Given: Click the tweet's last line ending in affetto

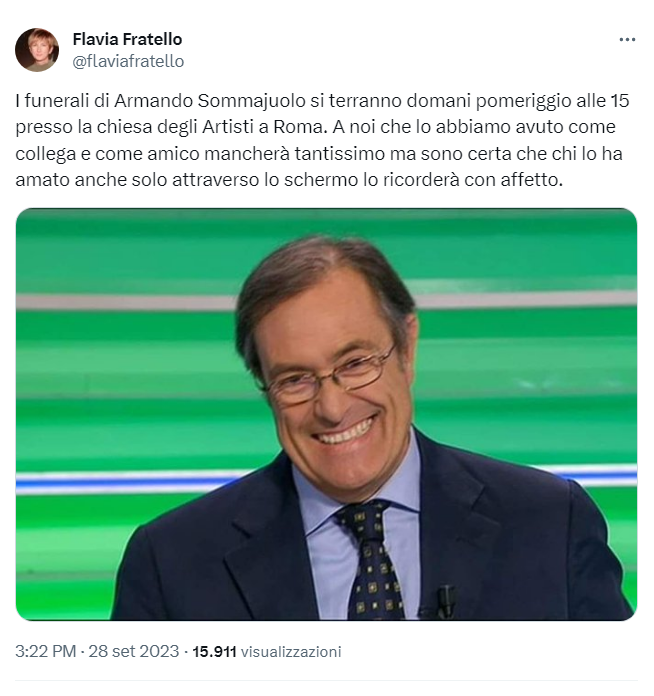Looking at the screenshot, I should (x=289, y=180).
